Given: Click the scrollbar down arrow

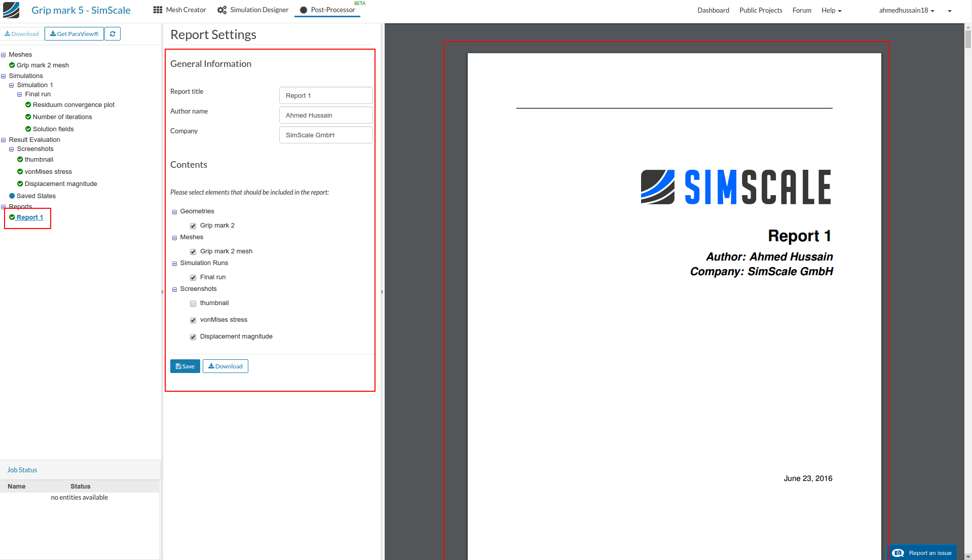Looking at the screenshot, I should (x=968, y=556).
